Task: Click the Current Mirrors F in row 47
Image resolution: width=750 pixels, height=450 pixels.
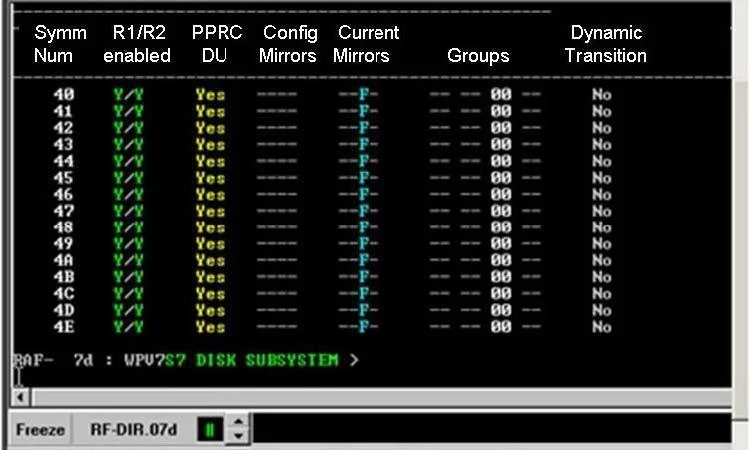Action: coord(364,211)
